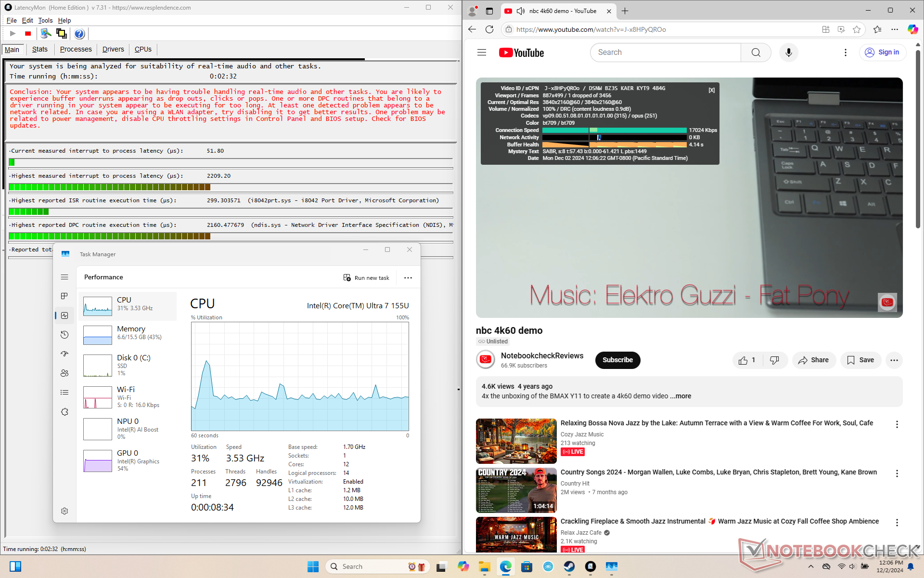Select Wi-Fi performance item
The height and width of the screenshot is (578, 924).
point(128,397)
